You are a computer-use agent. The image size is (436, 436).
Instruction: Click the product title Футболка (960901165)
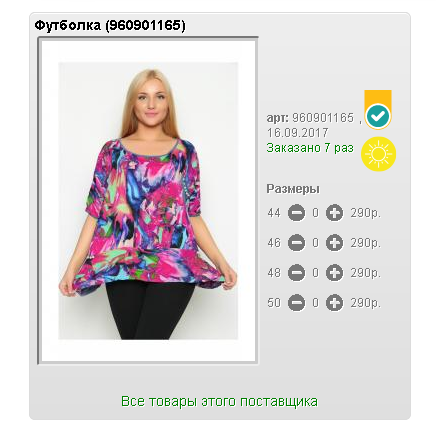[x=110, y=25]
